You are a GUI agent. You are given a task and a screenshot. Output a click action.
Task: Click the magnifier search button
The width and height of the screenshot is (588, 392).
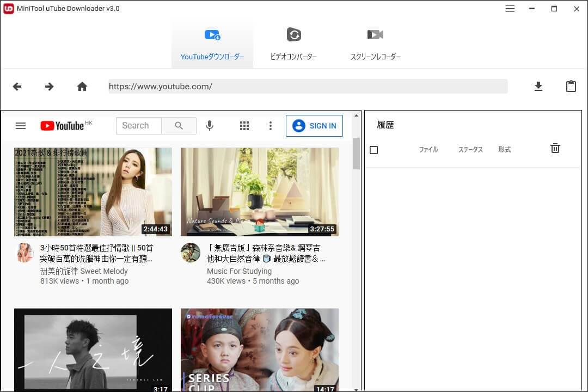[x=179, y=125]
